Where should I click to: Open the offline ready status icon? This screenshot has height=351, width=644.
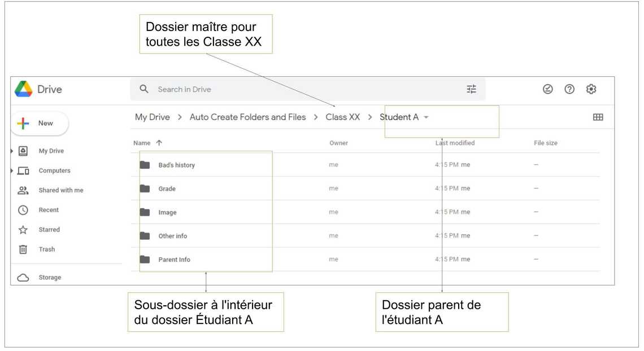tap(547, 89)
